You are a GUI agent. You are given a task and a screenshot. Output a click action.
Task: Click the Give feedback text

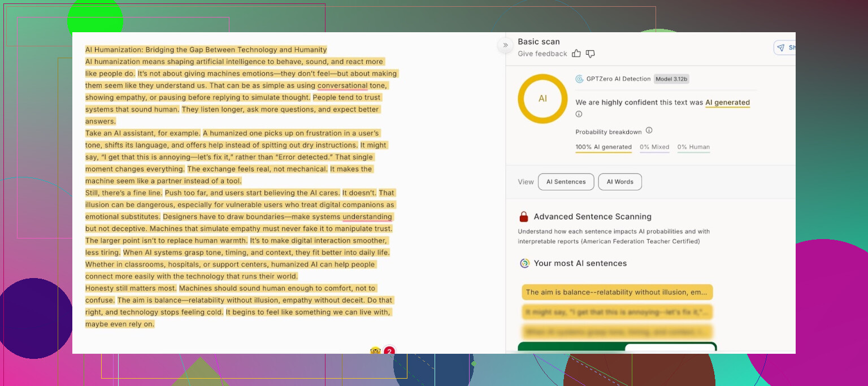coord(542,54)
